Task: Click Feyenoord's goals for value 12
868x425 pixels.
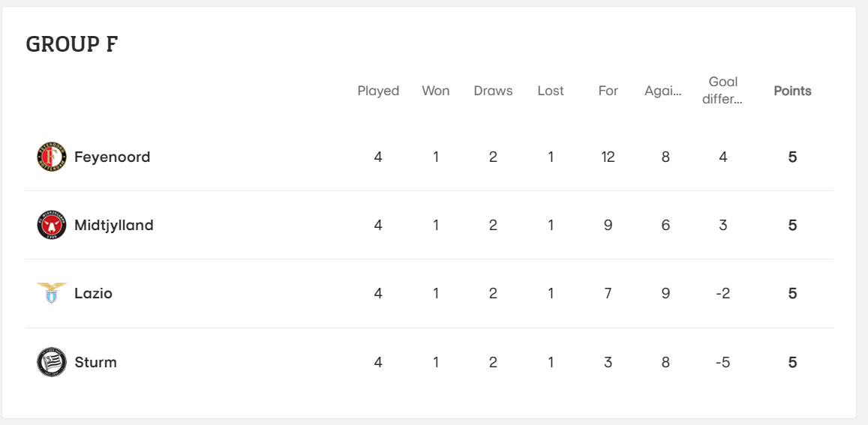Action: point(608,157)
